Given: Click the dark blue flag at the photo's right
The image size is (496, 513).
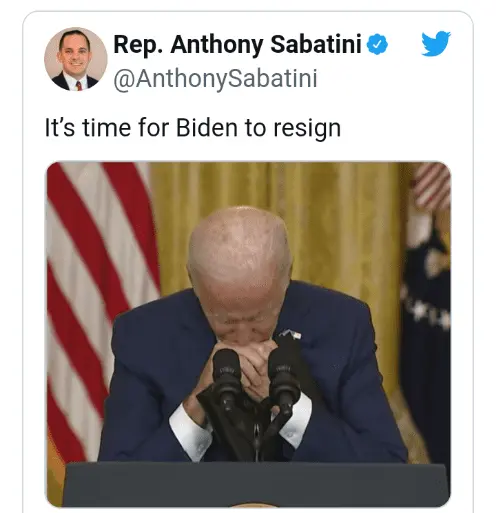Looking at the screenshot, I should [425, 333].
